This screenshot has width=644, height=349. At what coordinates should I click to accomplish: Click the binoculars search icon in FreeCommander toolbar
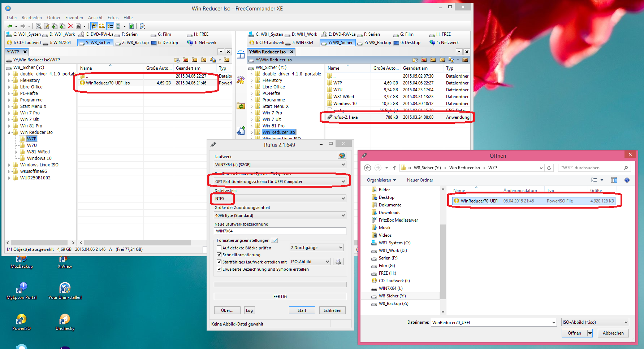click(78, 26)
